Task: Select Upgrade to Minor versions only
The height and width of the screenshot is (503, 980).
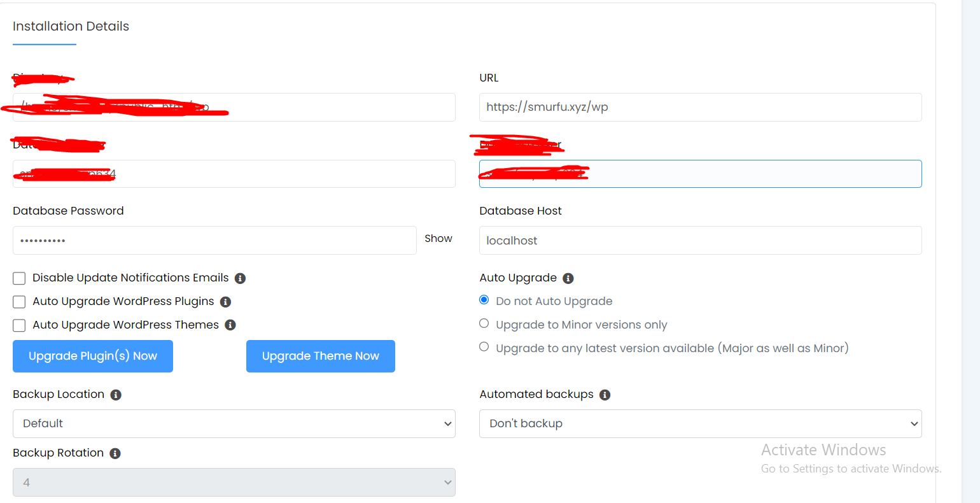Action: (484, 323)
